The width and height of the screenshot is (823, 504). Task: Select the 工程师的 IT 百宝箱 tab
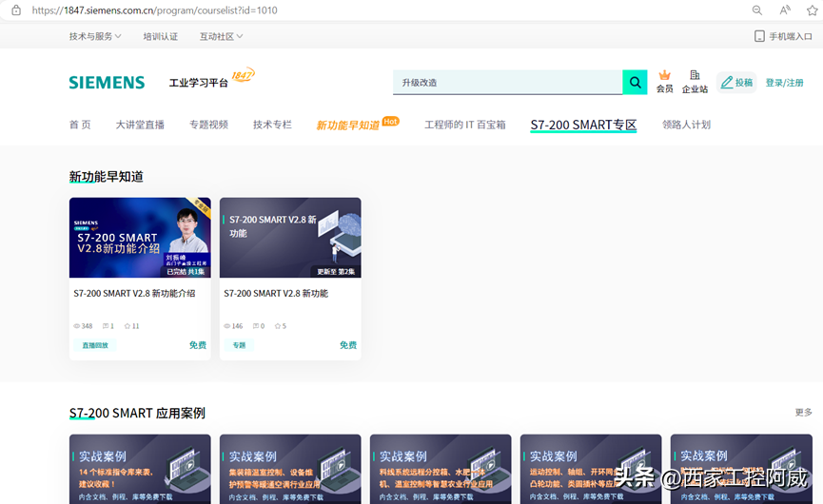pyautogui.click(x=464, y=125)
